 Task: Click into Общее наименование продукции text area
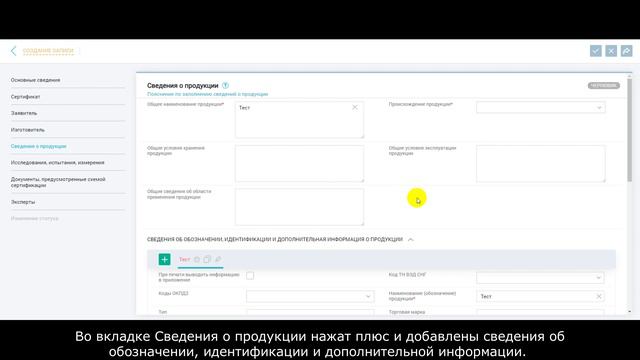point(299,120)
